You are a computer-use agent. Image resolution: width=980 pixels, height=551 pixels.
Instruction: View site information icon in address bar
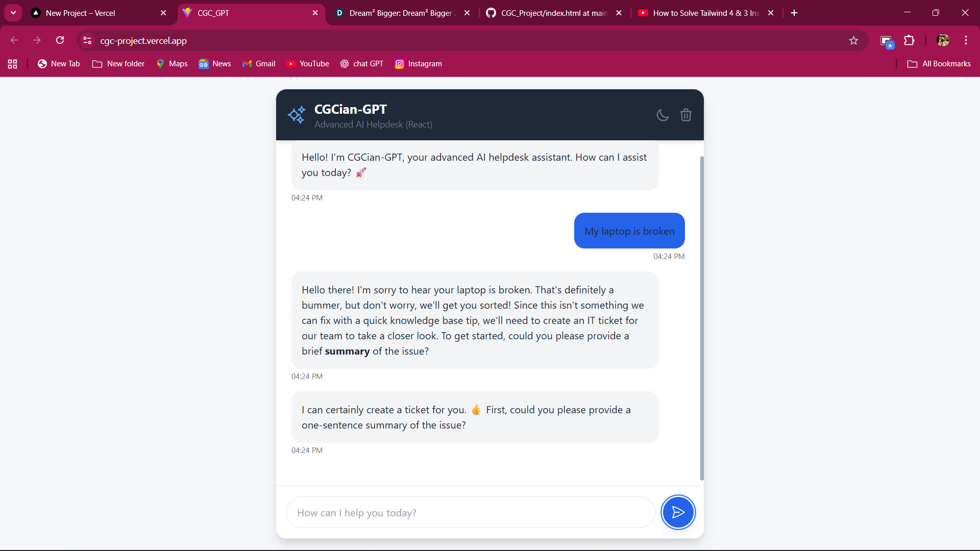[x=87, y=41]
